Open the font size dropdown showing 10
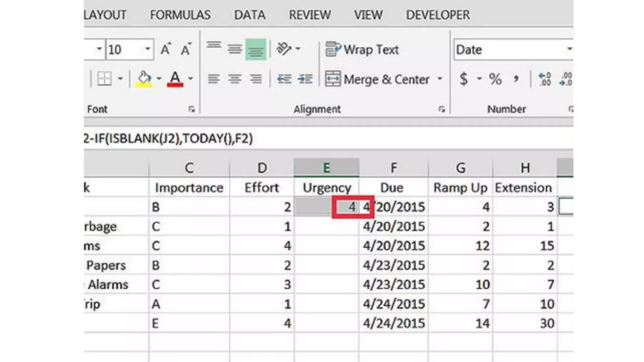Viewport: 644px width, 362px height. pos(147,49)
